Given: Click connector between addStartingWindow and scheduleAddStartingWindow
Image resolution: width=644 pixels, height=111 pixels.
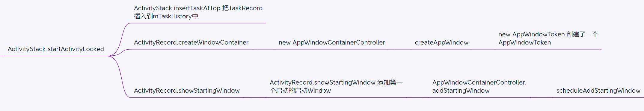Looking at the screenshot, I should coord(542,97).
